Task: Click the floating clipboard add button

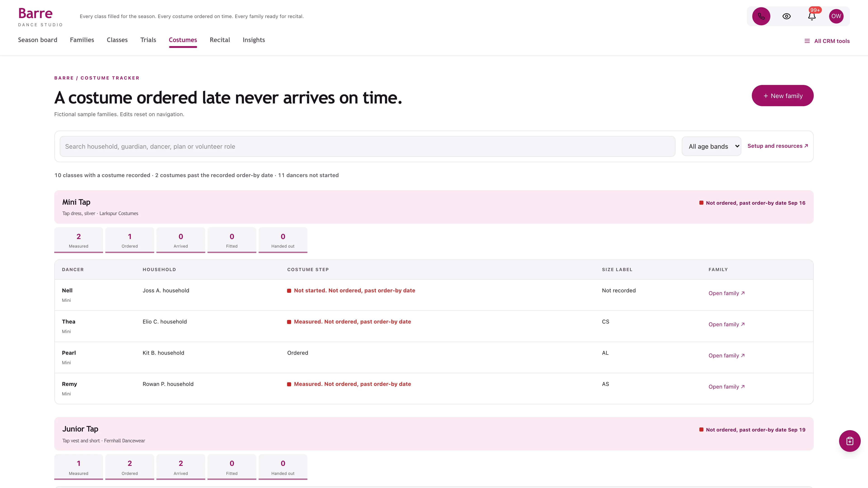Action: 849,441
